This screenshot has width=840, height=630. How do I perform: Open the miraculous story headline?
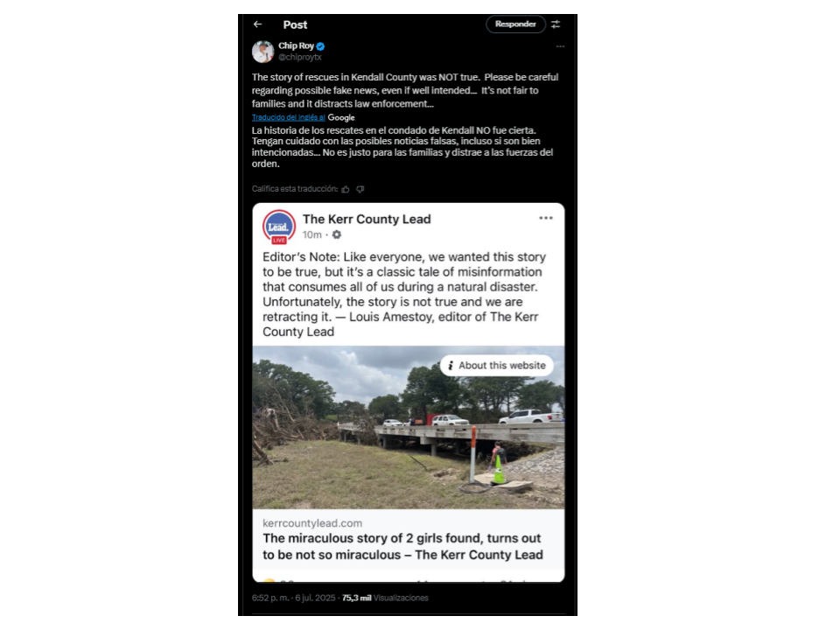[x=402, y=546]
